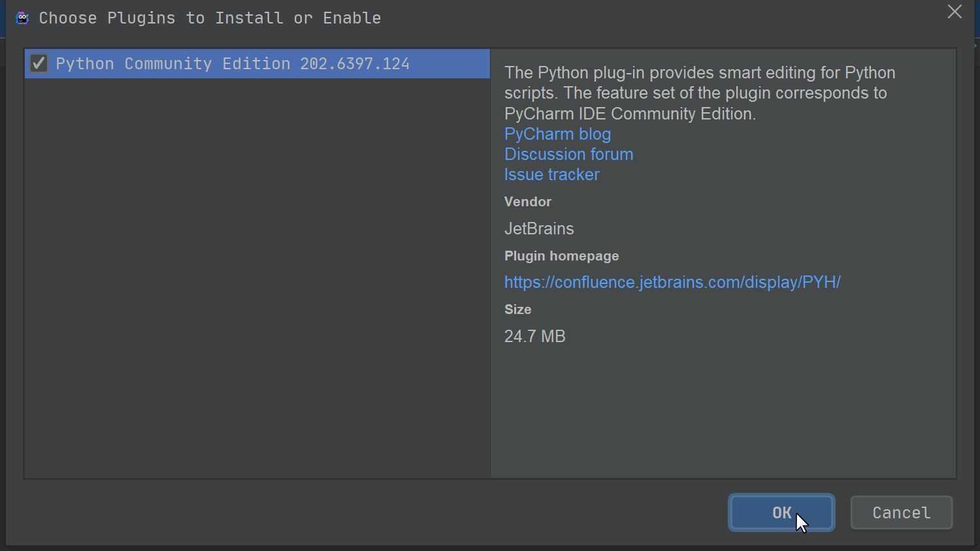The height and width of the screenshot is (551, 980).
Task: Open the Discussion forum link
Action: click(x=568, y=154)
